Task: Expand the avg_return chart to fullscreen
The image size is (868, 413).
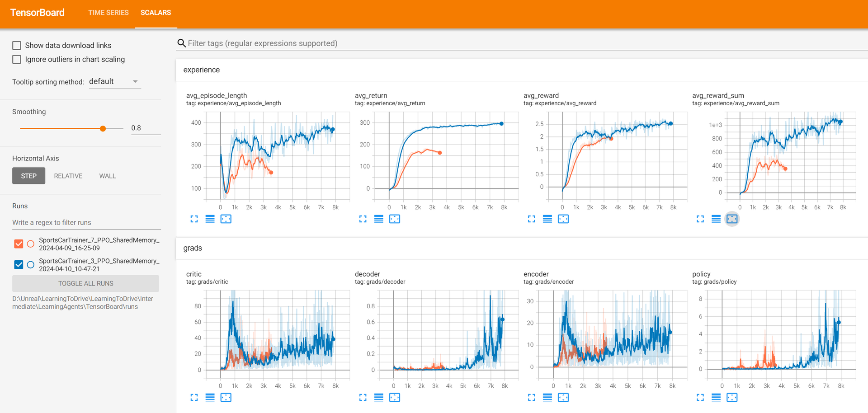Action: click(362, 219)
